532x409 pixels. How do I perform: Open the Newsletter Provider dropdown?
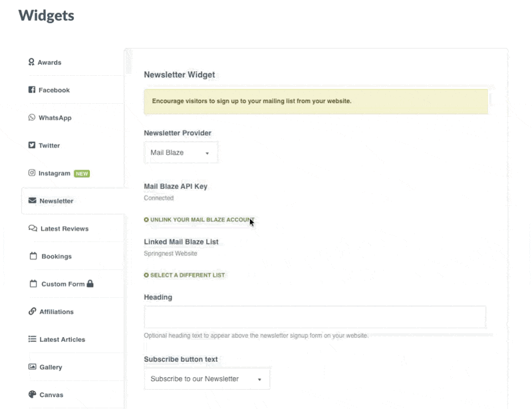[x=180, y=153]
